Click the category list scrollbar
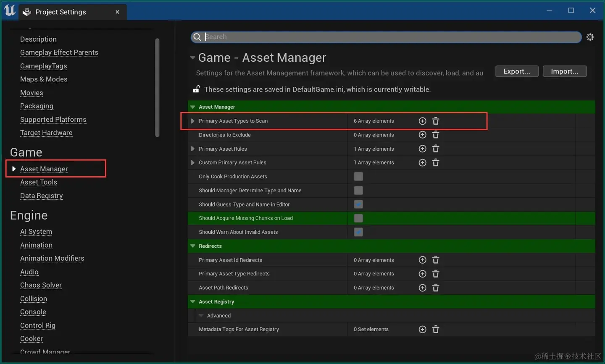 pyautogui.click(x=157, y=87)
